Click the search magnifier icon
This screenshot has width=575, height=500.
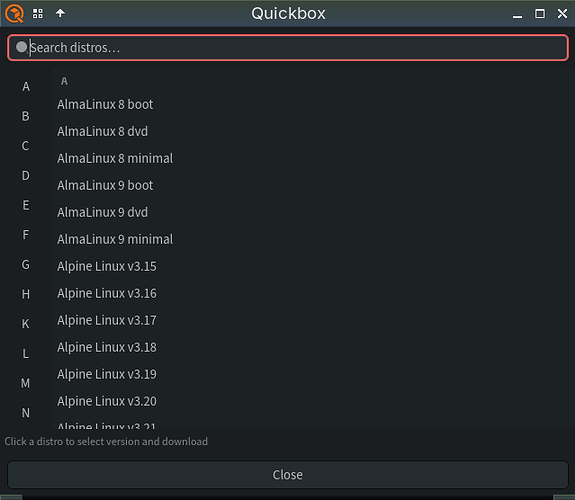(x=22, y=47)
